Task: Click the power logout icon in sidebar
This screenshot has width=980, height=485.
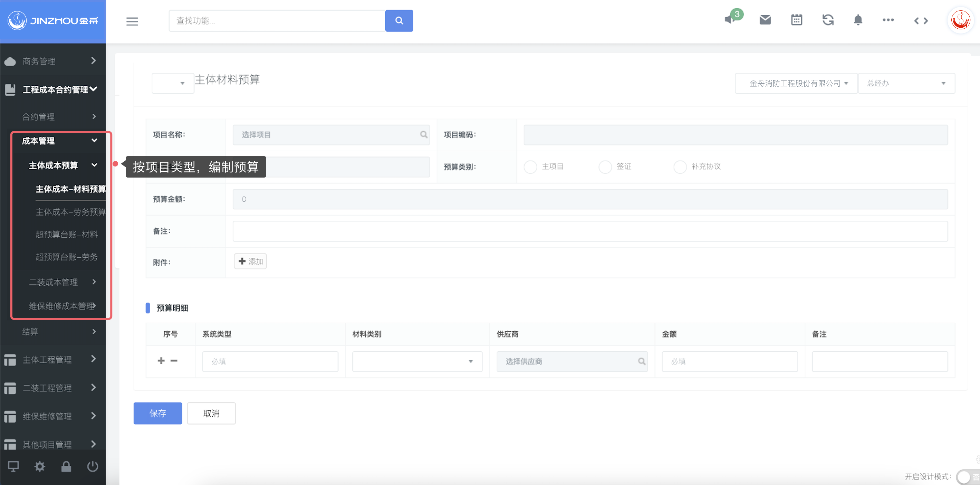Action: pyautogui.click(x=93, y=466)
